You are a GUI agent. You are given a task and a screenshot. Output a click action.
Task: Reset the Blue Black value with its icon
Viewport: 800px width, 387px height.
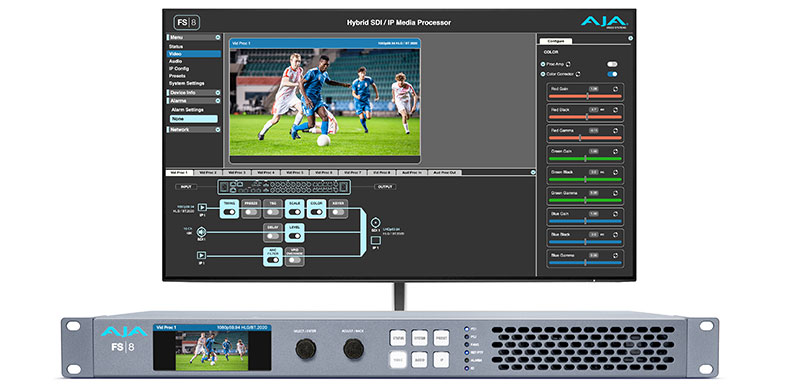click(615, 235)
